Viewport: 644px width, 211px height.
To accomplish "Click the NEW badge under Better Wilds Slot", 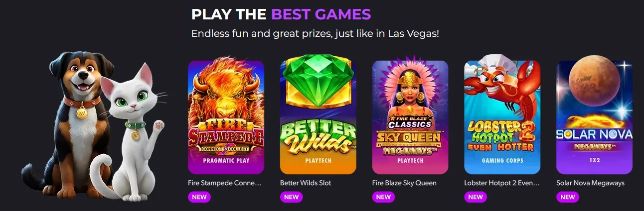I will [x=292, y=197].
